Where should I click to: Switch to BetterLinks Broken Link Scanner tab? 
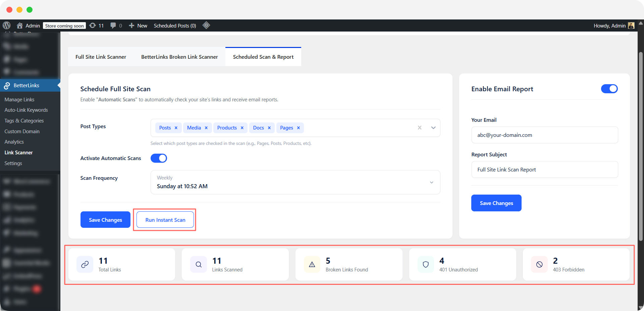pos(179,57)
